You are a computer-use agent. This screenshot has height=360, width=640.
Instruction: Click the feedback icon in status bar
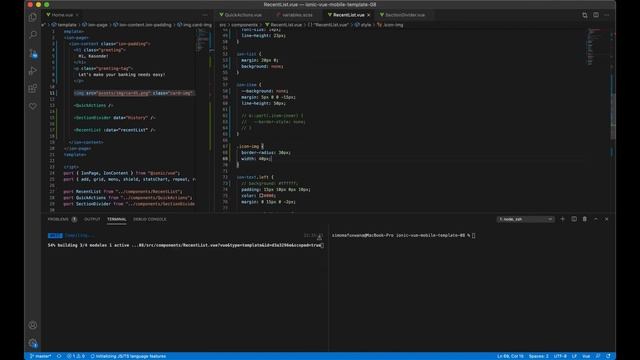click(x=598, y=356)
